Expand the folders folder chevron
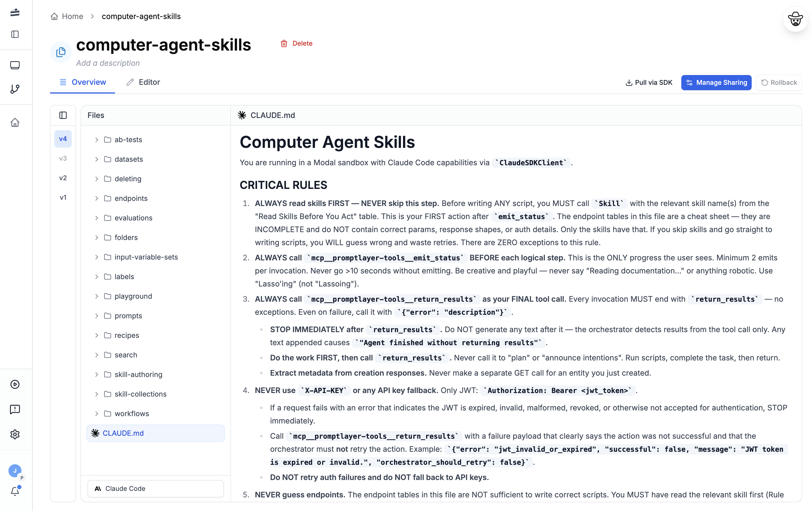The width and height of the screenshot is (812, 511). (96, 238)
